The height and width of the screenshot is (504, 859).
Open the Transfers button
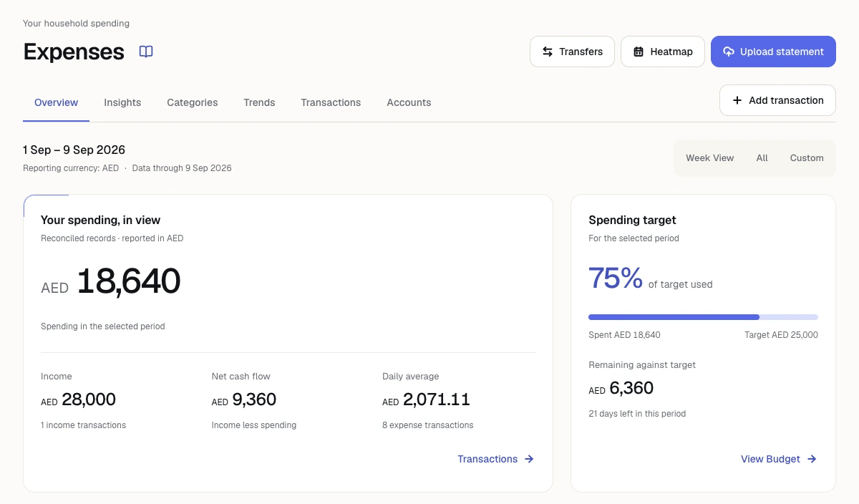tap(572, 52)
